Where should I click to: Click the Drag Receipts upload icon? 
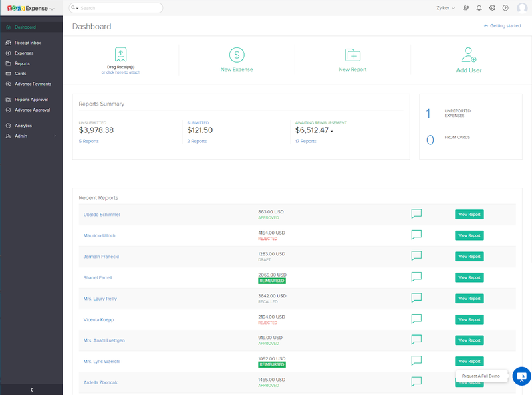(x=121, y=55)
